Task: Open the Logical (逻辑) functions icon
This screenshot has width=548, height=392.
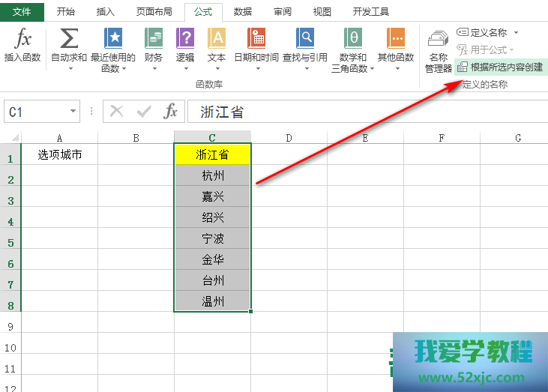Action: [185, 39]
